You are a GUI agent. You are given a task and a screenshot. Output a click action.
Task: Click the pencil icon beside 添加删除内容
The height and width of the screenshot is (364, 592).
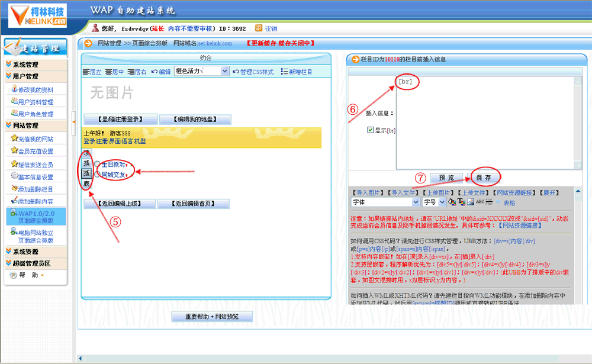[x=14, y=200]
